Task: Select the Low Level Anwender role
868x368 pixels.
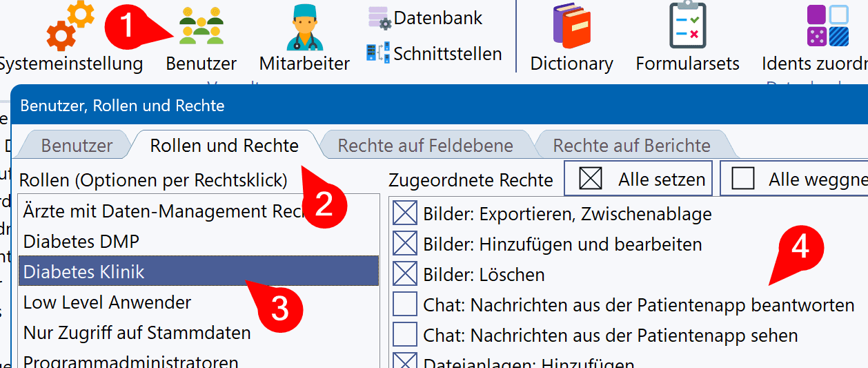Action: coord(107,302)
